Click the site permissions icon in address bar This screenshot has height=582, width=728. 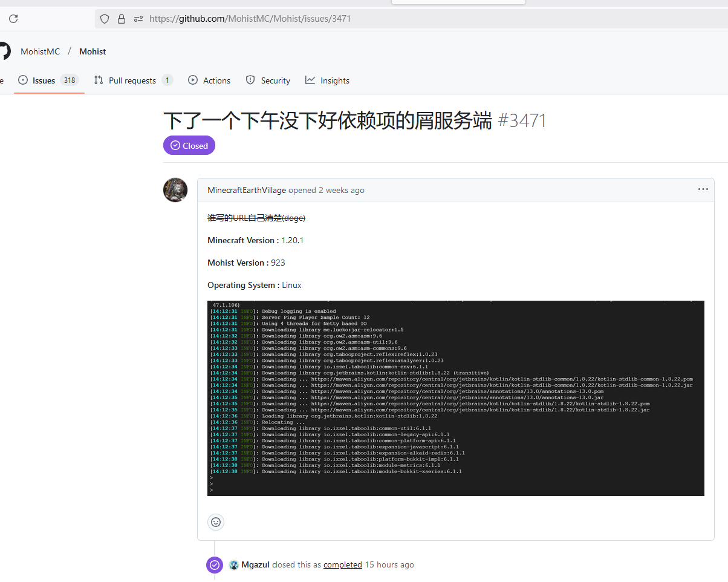point(138,19)
